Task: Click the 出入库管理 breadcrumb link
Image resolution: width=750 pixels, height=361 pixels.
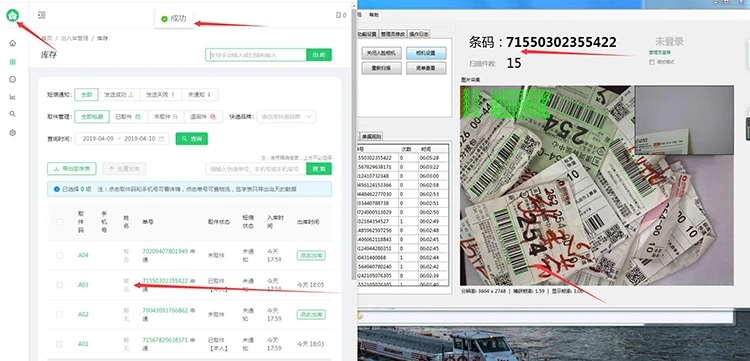Action: click(75, 38)
